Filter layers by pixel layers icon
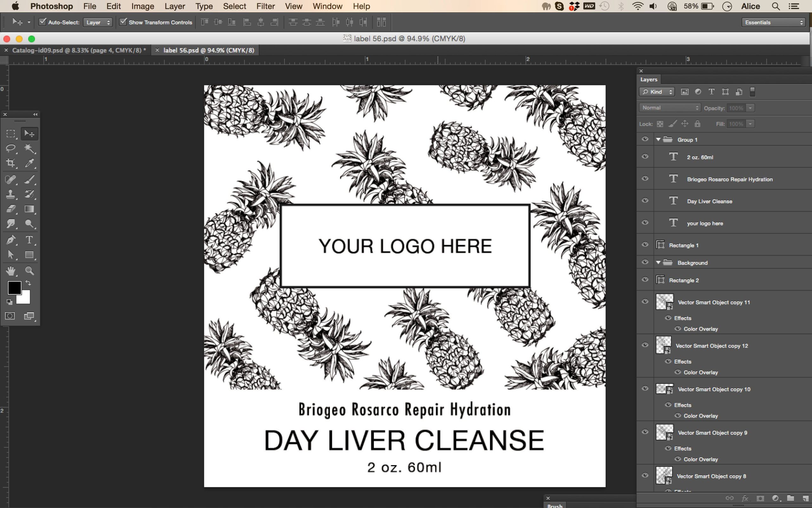 pyautogui.click(x=684, y=92)
